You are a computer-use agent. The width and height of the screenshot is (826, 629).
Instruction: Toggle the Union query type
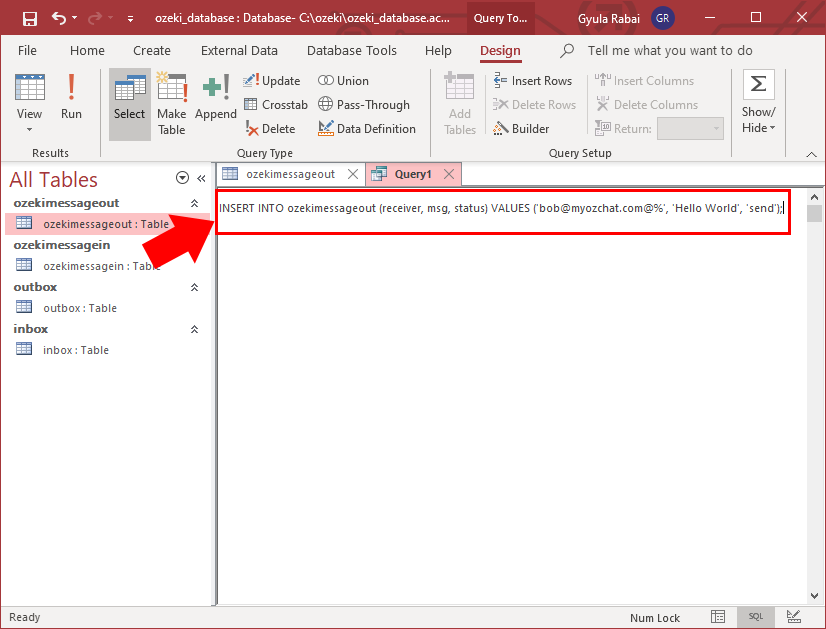click(x=346, y=80)
